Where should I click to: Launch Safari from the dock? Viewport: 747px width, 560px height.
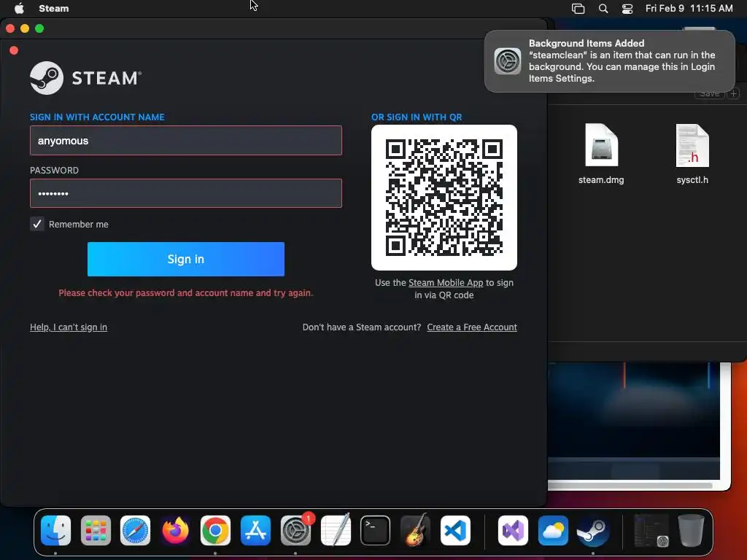[x=135, y=530]
